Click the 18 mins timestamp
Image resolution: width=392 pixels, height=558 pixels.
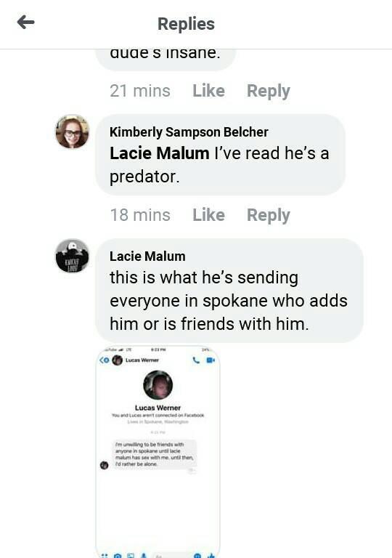tap(140, 215)
